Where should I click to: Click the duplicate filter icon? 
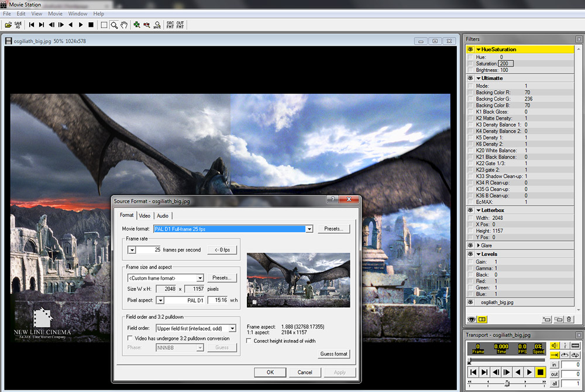(559, 319)
